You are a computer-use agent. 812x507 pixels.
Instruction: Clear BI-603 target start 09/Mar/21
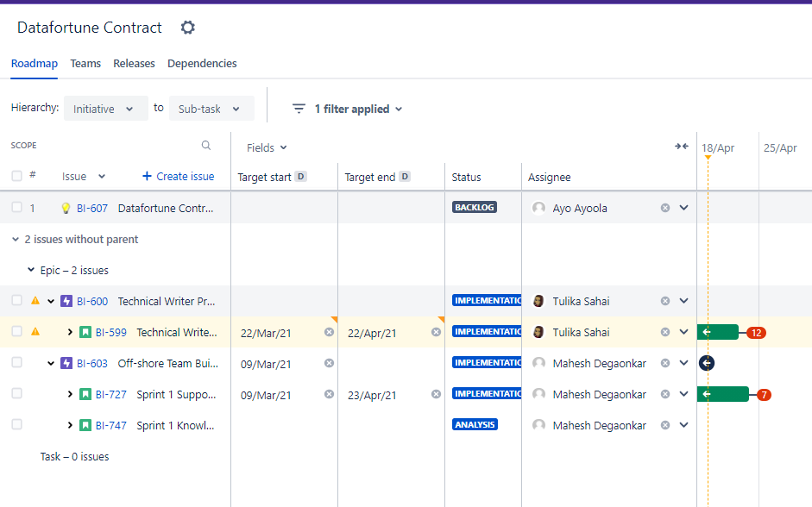click(x=329, y=363)
